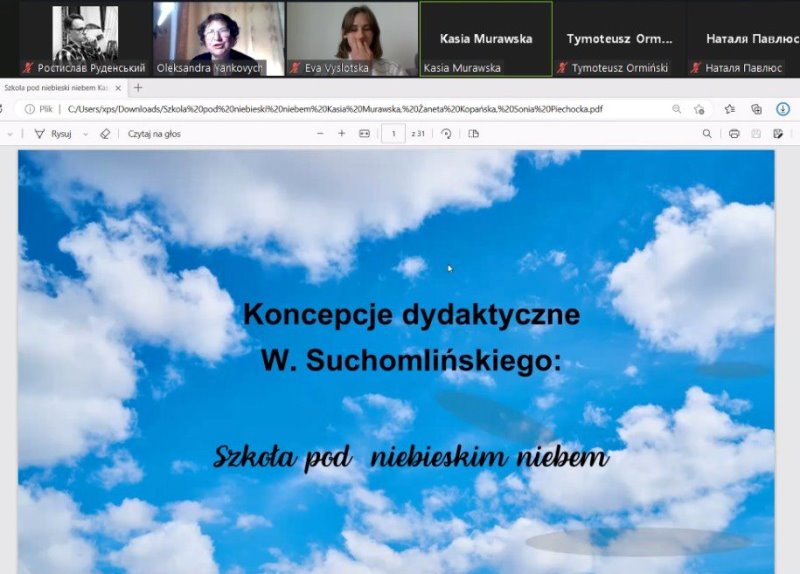Click the W. Suchomlińskiego title text
The height and width of the screenshot is (574, 800).
[x=411, y=361]
